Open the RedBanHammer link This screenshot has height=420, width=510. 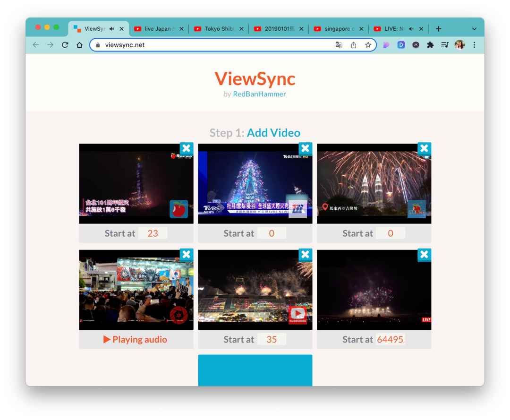(x=259, y=94)
